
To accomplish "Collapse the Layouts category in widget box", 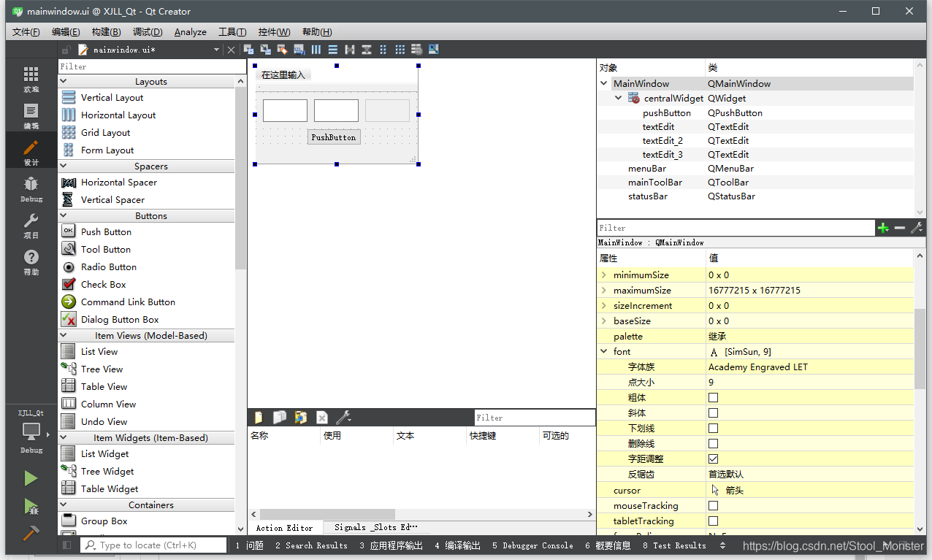I will (x=63, y=81).
